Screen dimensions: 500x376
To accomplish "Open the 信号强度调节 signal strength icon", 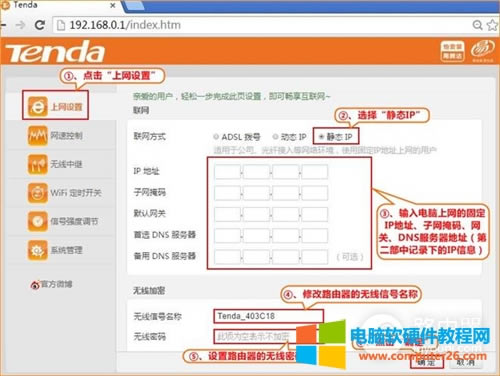I will tap(37, 221).
